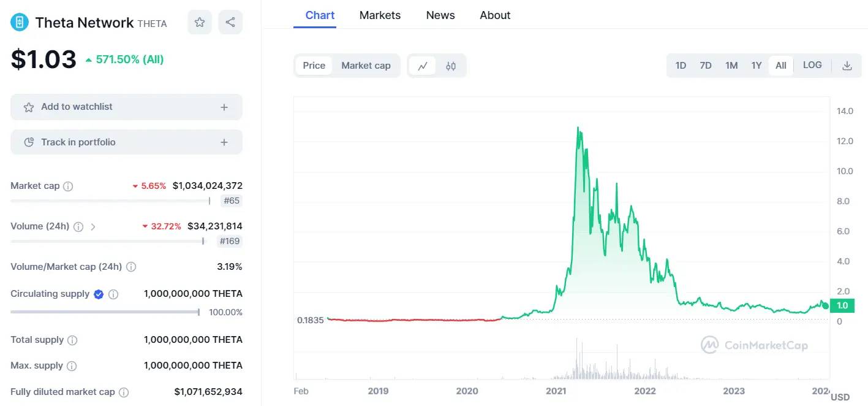Expand Volume (24h) chevron arrow
868x406 pixels.
pyautogui.click(x=93, y=226)
